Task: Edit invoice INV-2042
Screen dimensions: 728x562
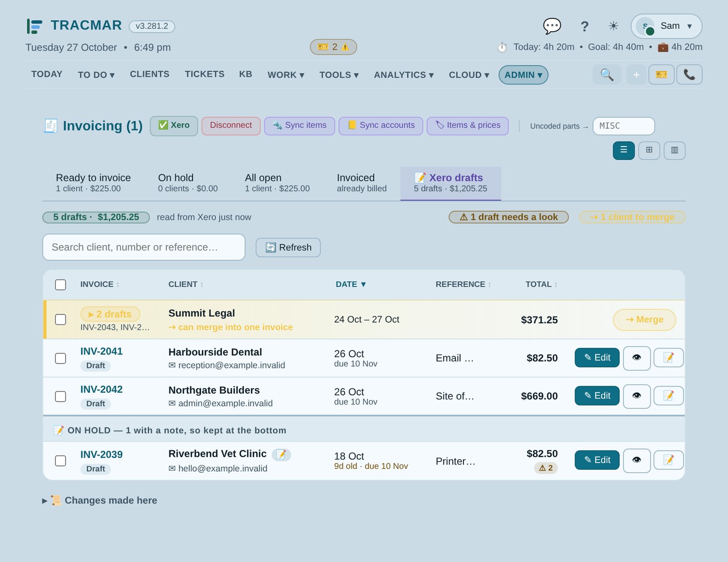Action: pos(597,396)
